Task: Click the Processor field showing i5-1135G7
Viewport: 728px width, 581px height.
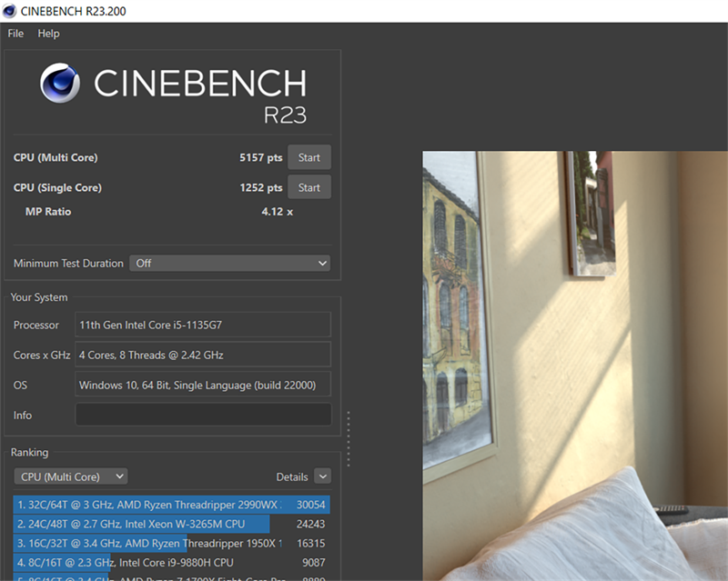Action: pos(202,325)
